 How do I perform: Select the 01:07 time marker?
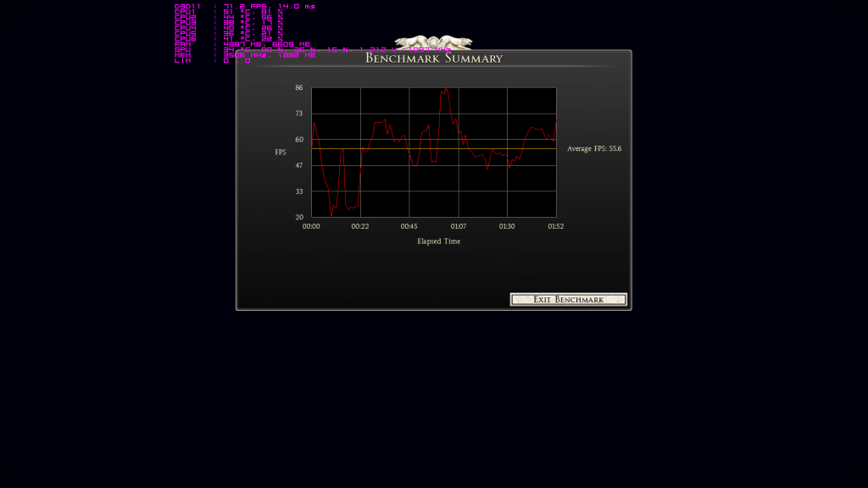click(x=458, y=227)
